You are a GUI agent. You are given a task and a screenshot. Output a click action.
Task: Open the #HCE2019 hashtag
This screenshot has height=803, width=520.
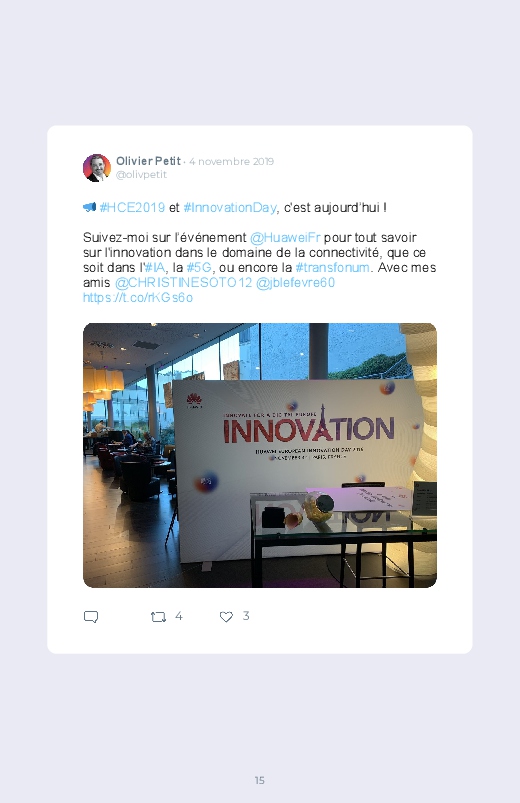point(132,207)
